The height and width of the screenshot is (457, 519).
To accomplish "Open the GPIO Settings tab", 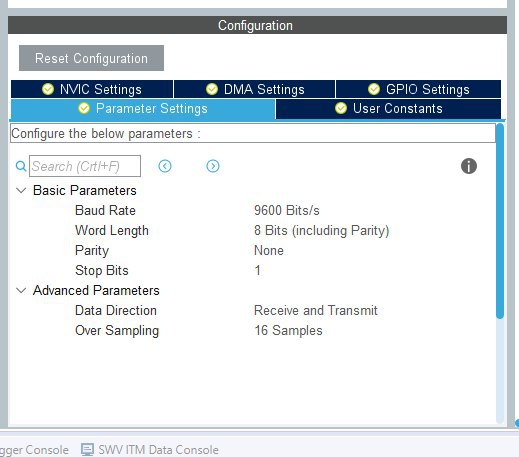I will [418, 89].
